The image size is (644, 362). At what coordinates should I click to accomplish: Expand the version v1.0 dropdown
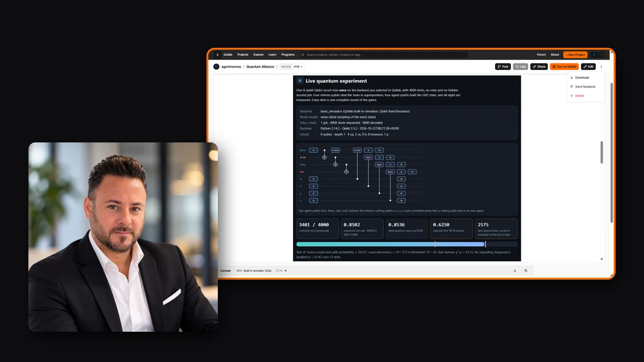[298, 67]
